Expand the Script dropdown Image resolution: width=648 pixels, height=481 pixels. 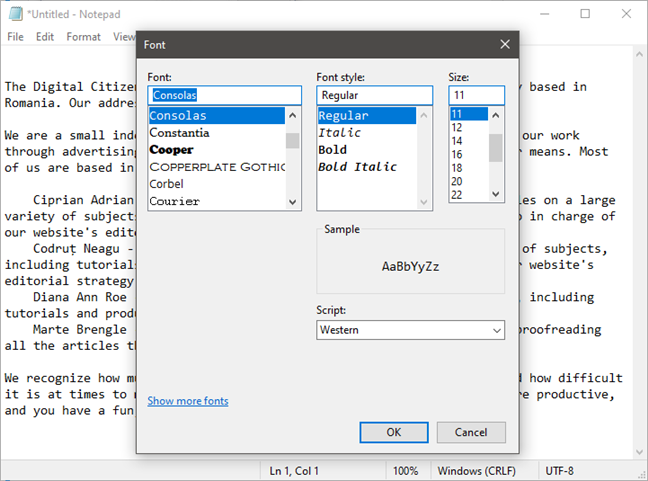point(410,330)
